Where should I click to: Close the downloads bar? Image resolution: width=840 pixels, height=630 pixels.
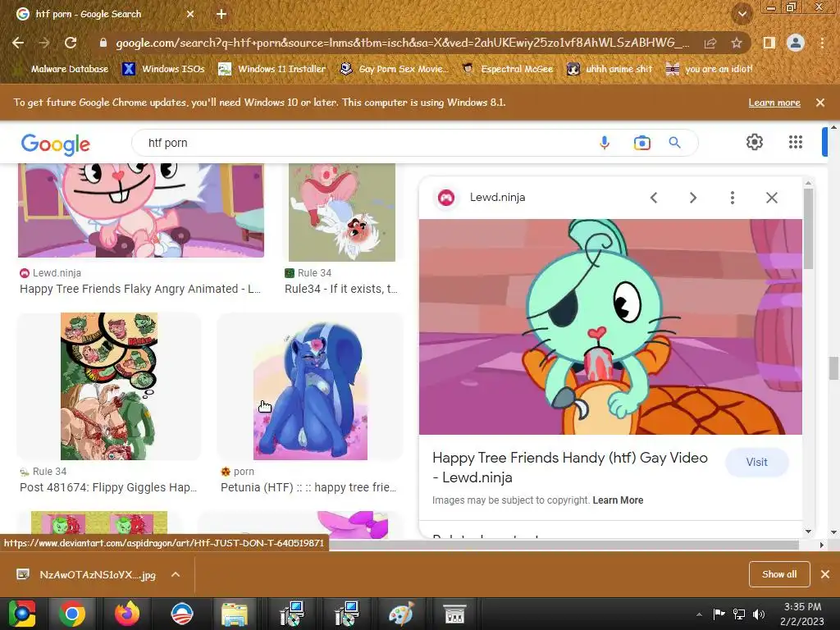(825, 574)
